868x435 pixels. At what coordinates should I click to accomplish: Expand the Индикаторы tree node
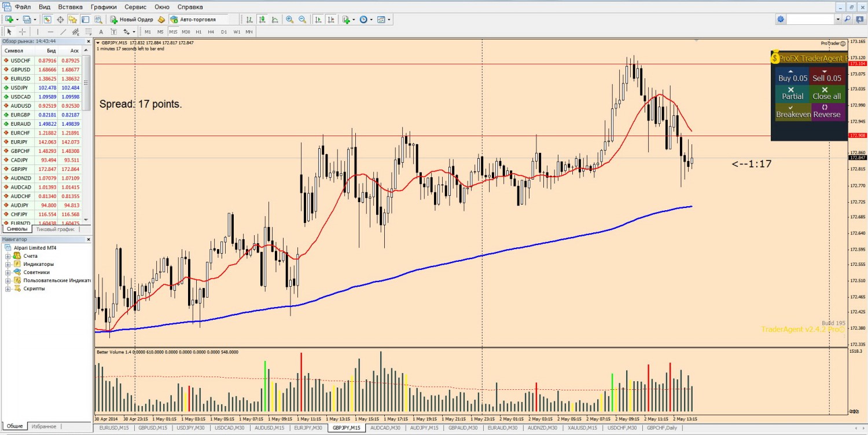coord(8,264)
